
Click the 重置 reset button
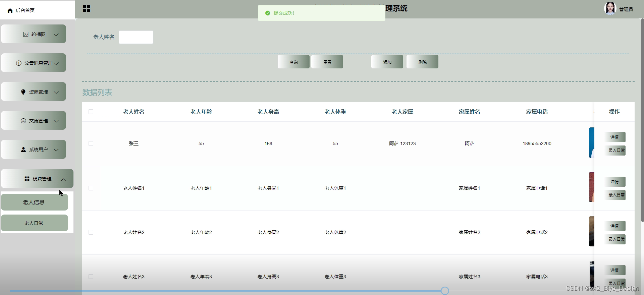(x=327, y=62)
